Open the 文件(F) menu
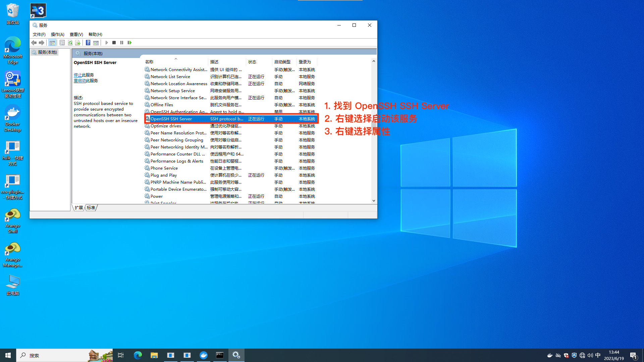The image size is (644, 362). point(39,35)
